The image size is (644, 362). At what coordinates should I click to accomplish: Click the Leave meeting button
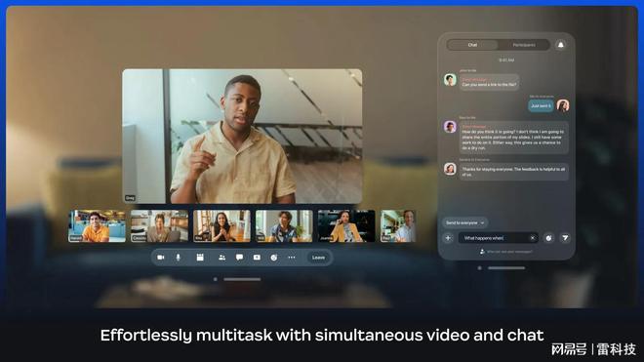(318, 258)
